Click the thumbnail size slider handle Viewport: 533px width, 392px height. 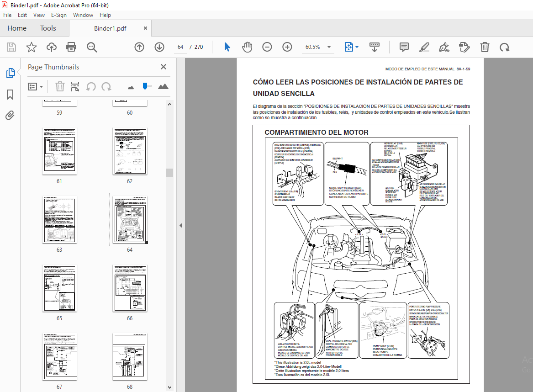(x=145, y=86)
